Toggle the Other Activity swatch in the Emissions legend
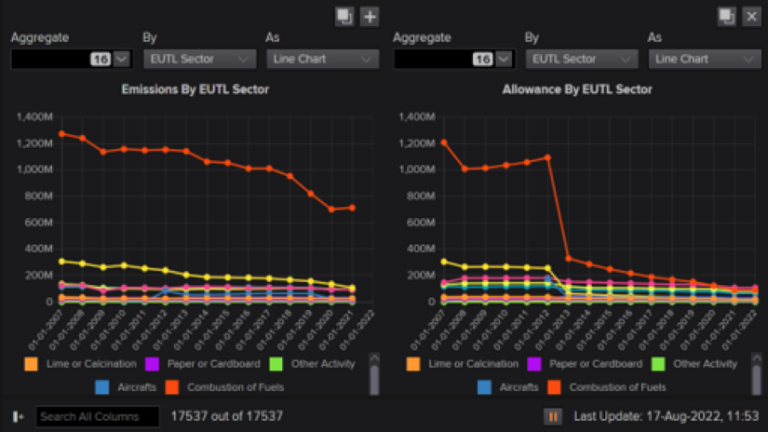768x432 pixels. click(x=276, y=364)
